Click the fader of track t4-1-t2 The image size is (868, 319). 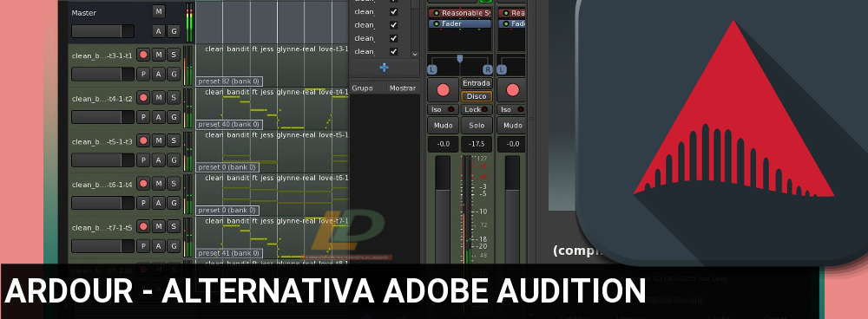pos(102,117)
